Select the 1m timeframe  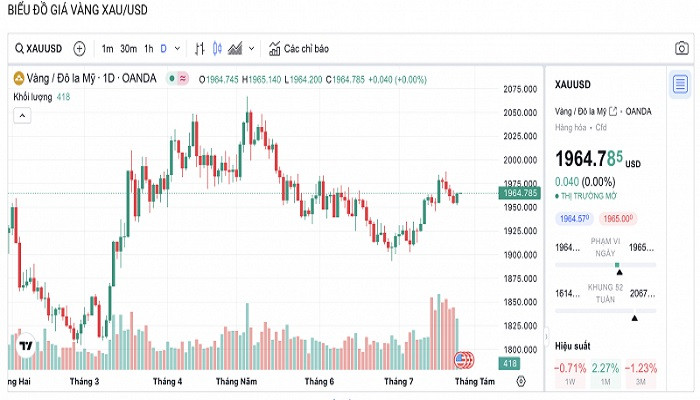pyautogui.click(x=107, y=48)
